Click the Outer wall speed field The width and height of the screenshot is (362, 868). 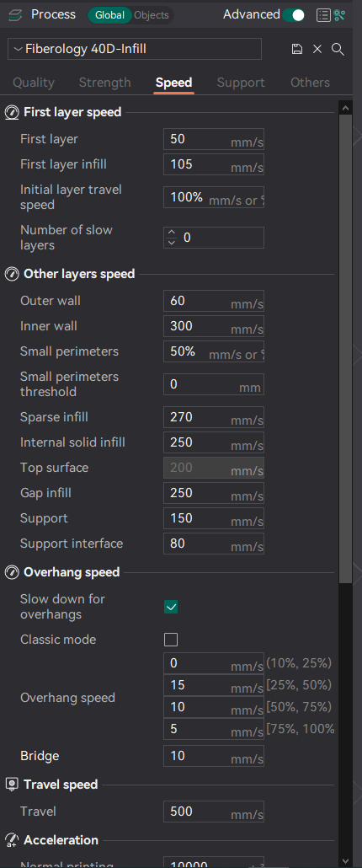click(x=213, y=301)
